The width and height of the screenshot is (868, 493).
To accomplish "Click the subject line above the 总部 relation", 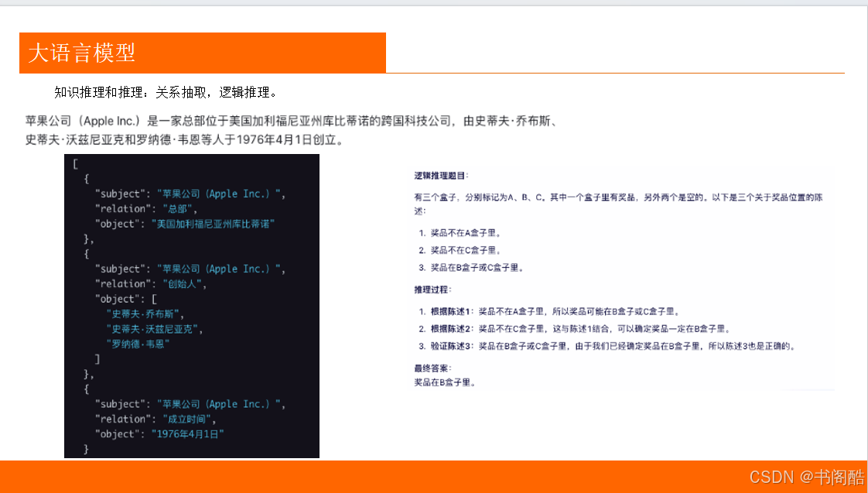I will pos(190,194).
